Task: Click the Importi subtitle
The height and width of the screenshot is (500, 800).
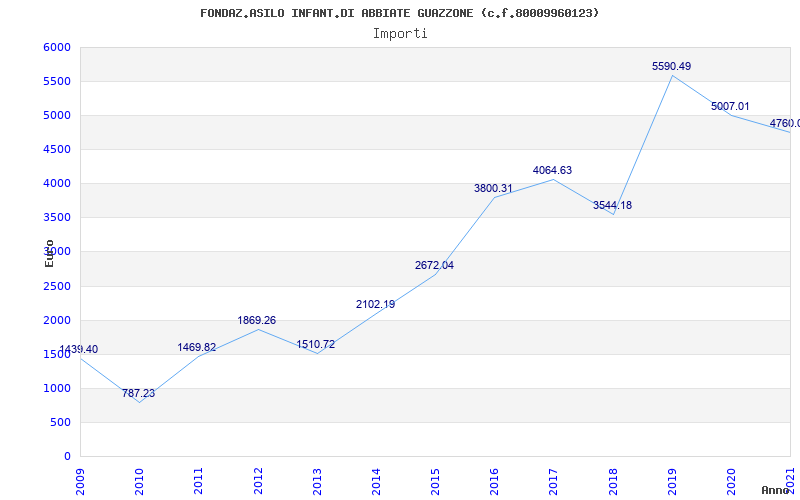Action: coord(400,34)
